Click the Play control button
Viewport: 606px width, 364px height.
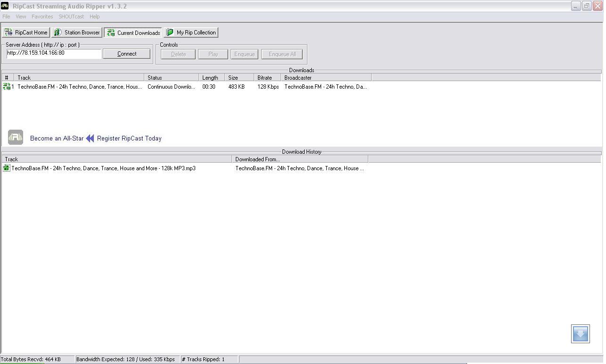pos(213,54)
